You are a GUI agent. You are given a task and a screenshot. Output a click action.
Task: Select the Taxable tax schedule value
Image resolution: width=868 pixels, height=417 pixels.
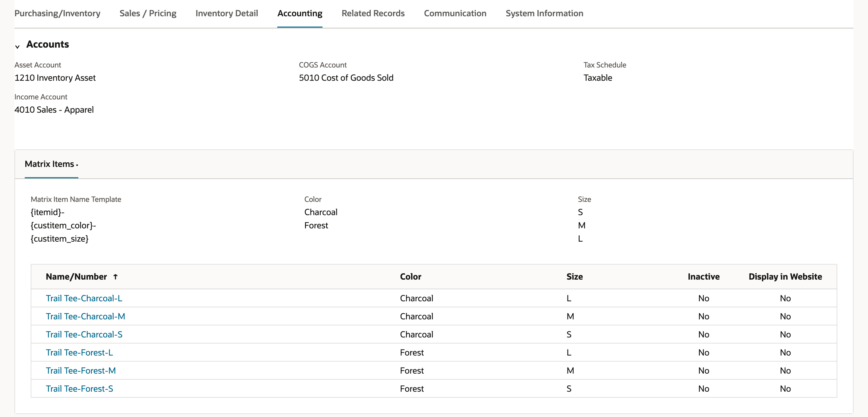[x=598, y=78]
